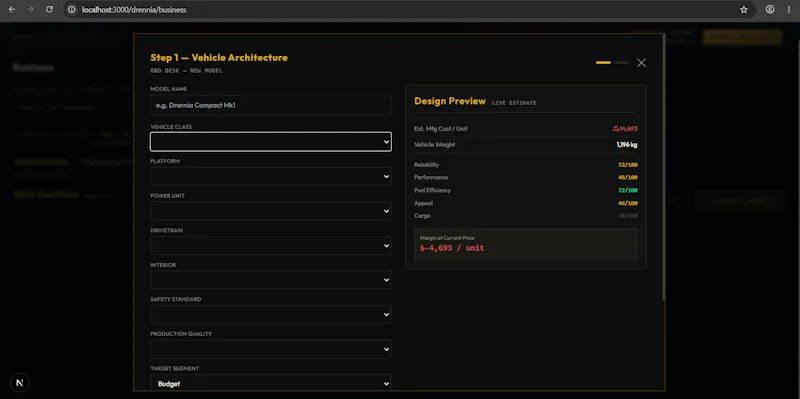The height and width of the screenshot is (399, 800).
Task: Expand the Production Quality dropdown
Action: click(x=271, y=349)
